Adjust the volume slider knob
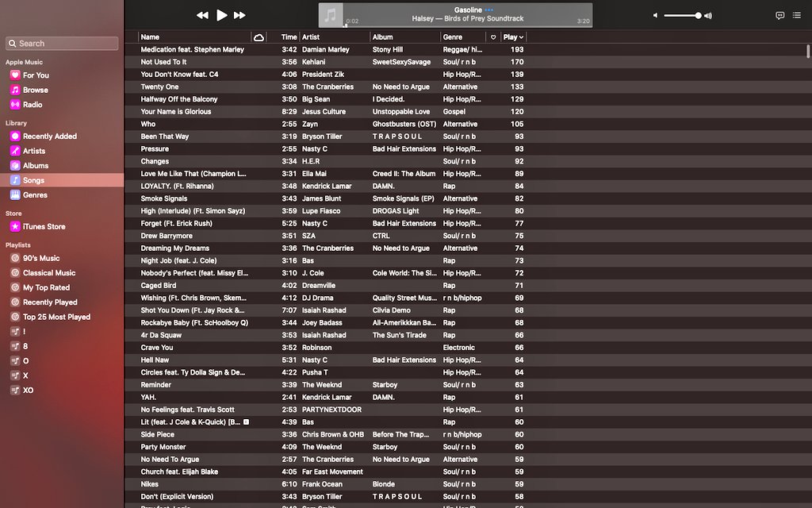The image size is (812, 508). coord(698,16)
